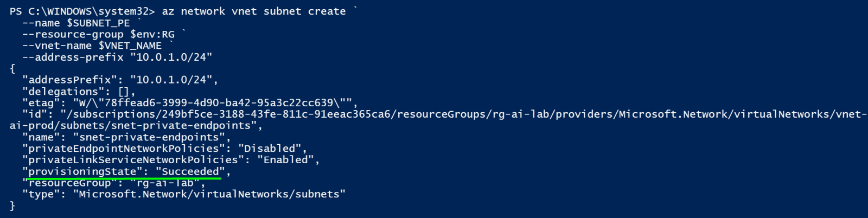
Task: Click the --vnet-name $VNET_NAME line
Action: click(92, 46)
